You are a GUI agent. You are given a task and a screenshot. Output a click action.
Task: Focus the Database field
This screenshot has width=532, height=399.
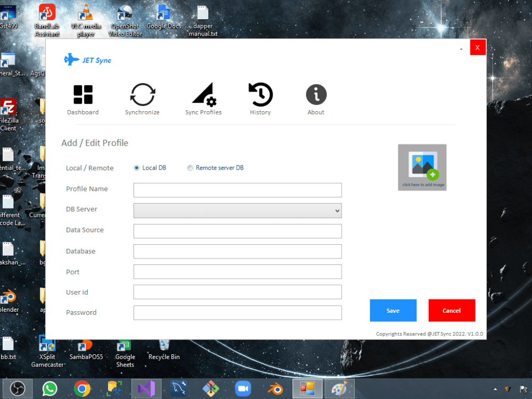point(237,252)
